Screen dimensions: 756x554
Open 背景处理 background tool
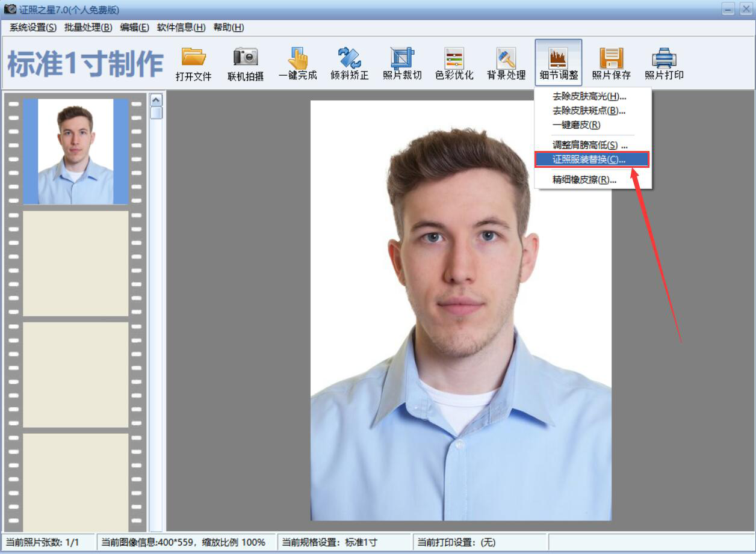coord(506,63)
